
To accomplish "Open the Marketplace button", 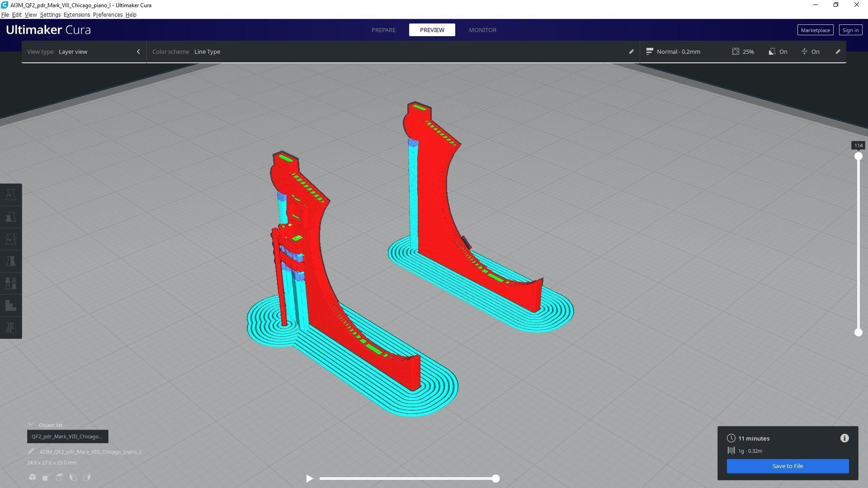I will click(815, 30).
